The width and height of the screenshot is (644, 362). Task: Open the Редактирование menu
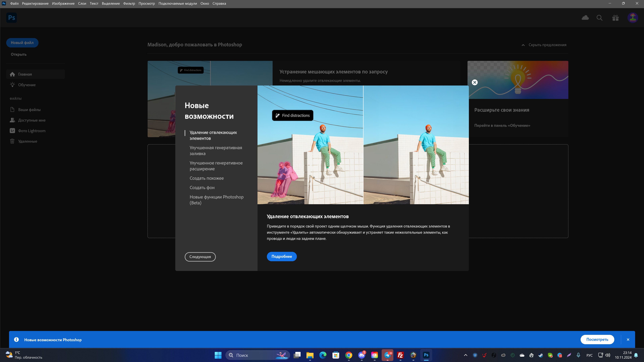pos(35,4)
